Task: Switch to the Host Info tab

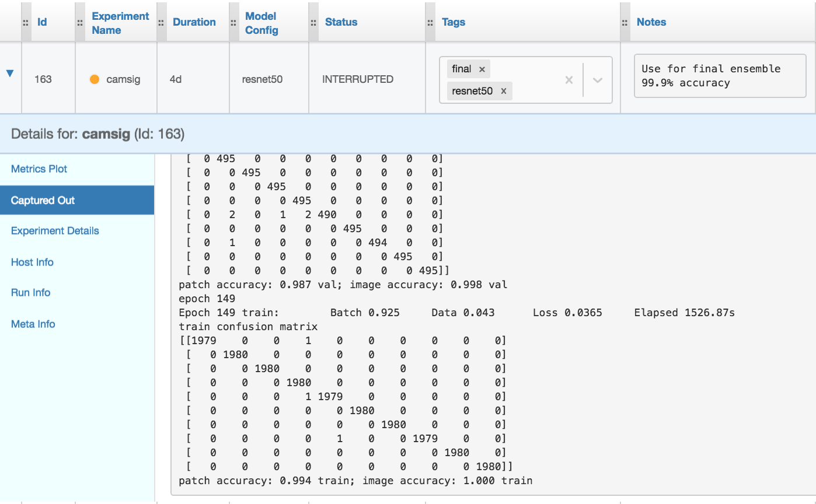Action: [77, 262]
